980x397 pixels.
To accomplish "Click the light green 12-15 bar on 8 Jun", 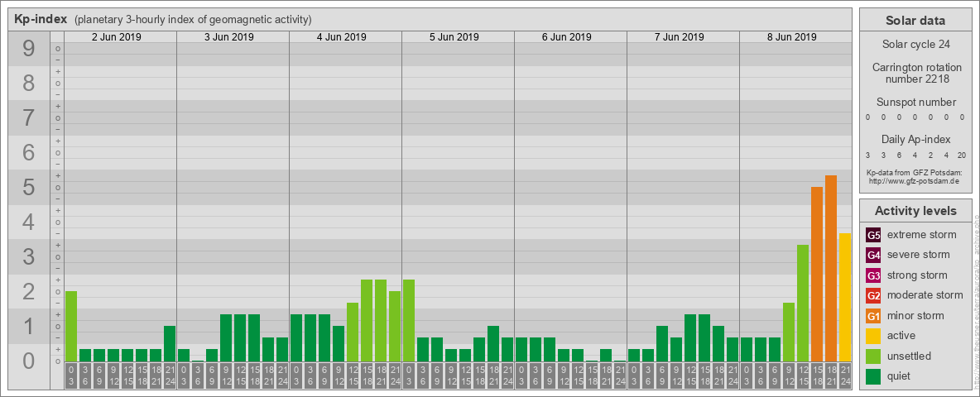I will (x=803, y=304).
